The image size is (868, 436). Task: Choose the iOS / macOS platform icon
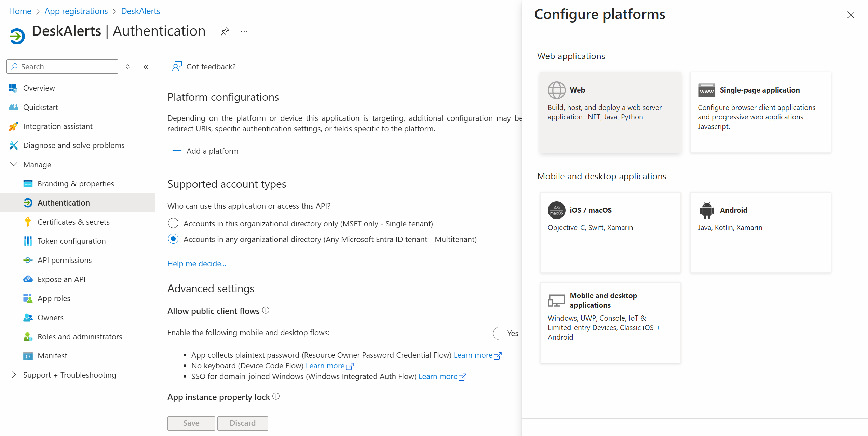point(556,210)
